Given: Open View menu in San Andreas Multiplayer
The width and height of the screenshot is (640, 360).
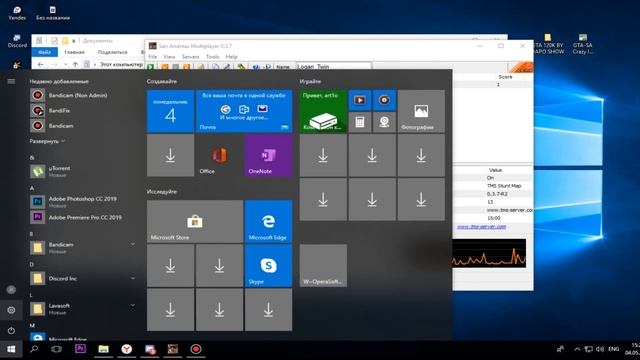Looking at the screenshot, I should click(169, 57).
